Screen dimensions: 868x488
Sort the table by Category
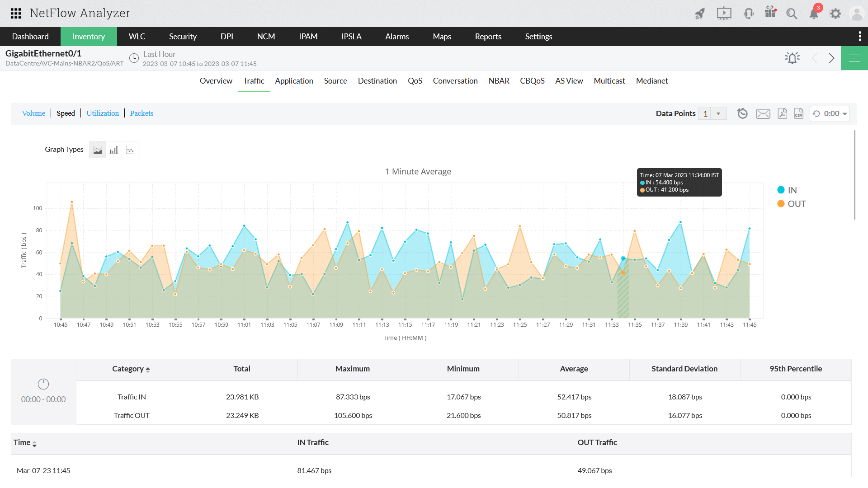(131, 369)
